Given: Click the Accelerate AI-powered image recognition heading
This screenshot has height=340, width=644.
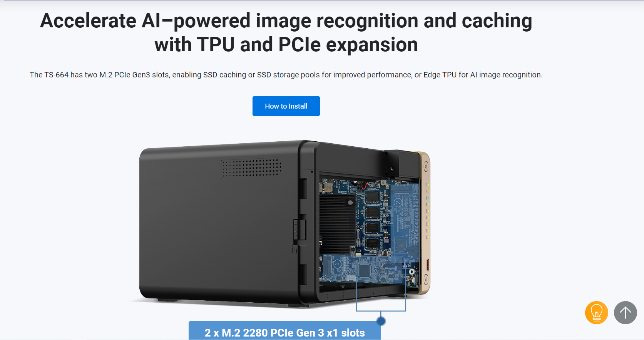Looking at the screenshot, I should 286,33.
